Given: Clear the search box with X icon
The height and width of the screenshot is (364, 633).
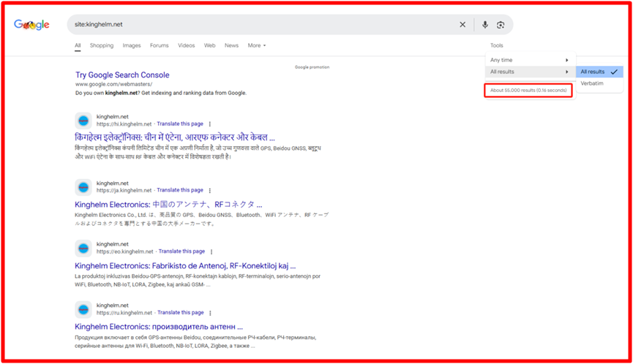Looking at the screenshot, I should (462, 25).
